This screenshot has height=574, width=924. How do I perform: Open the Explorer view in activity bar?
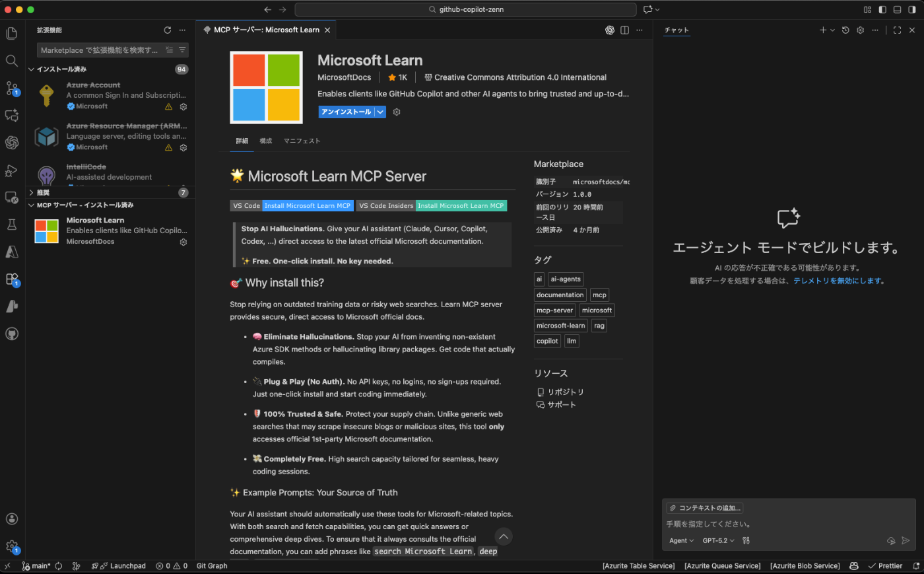[x=11, y=33]
